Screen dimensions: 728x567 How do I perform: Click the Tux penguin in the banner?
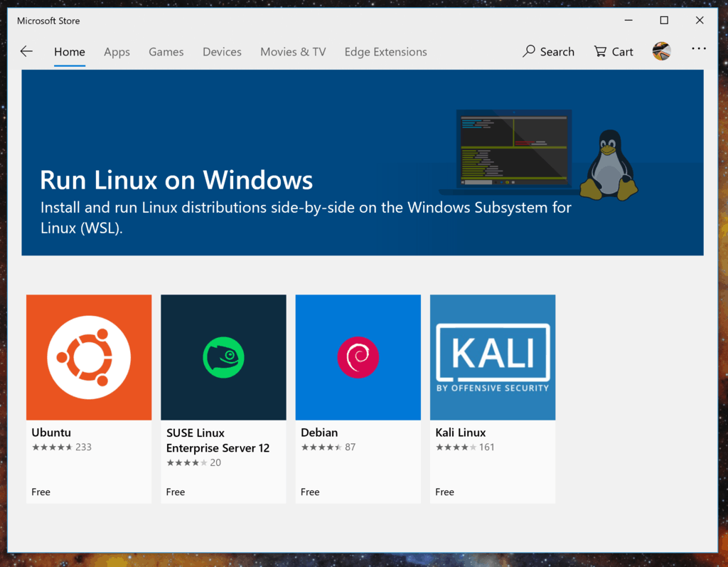pyautogui.click(x=609, y=166)
